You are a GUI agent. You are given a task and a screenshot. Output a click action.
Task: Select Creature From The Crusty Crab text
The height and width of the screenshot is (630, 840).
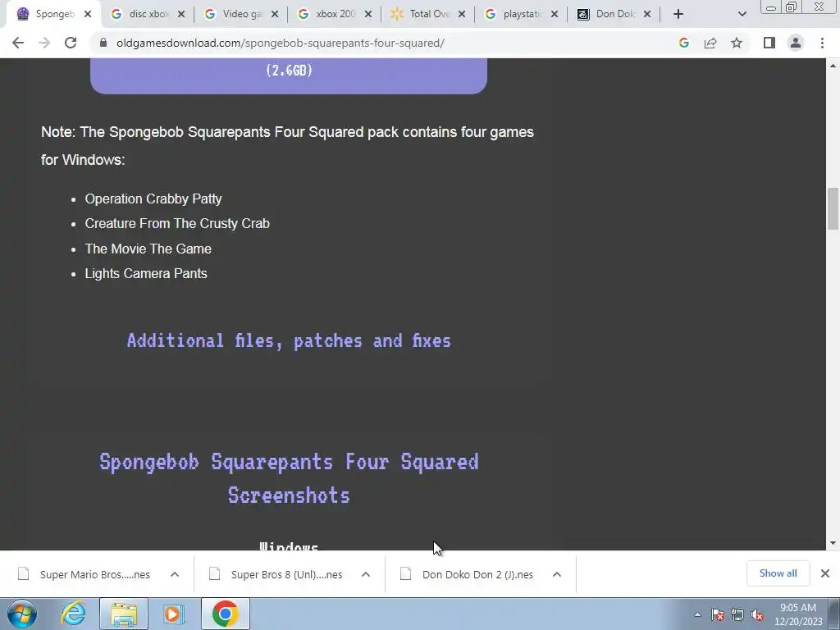(177, 223)
